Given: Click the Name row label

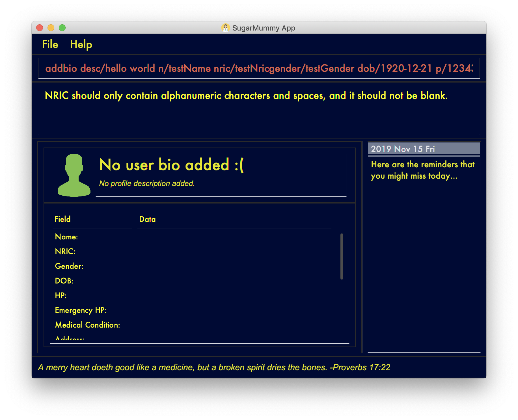Looking at the screenshot, I should click(66, 237).
